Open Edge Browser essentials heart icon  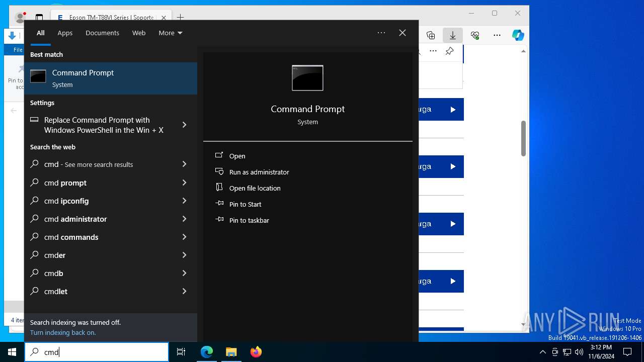tap(475, 35)
